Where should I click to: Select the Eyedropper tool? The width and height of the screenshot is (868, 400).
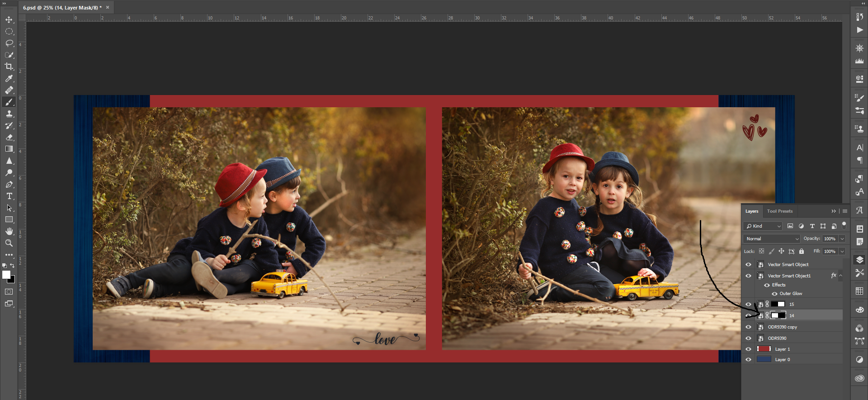(9, 79)
